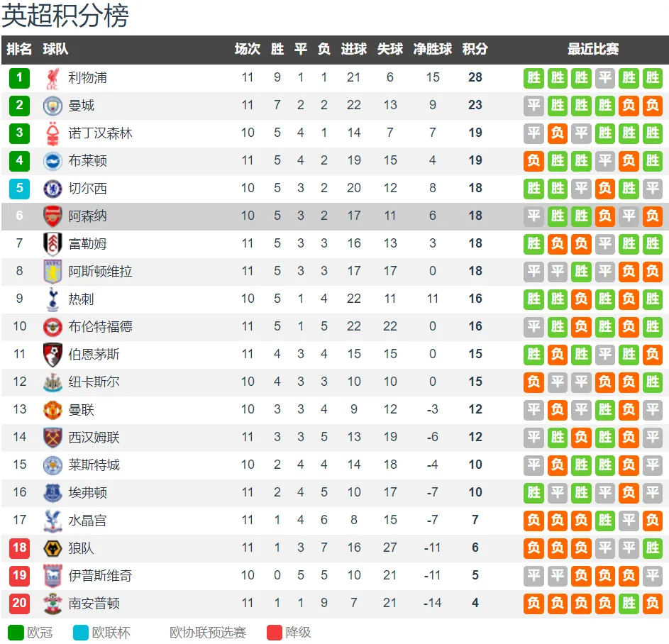Click the Wolves yellow wolf badge
This screenshot has width=669, height=644.
pyautogui.click(x=52, y=548)
